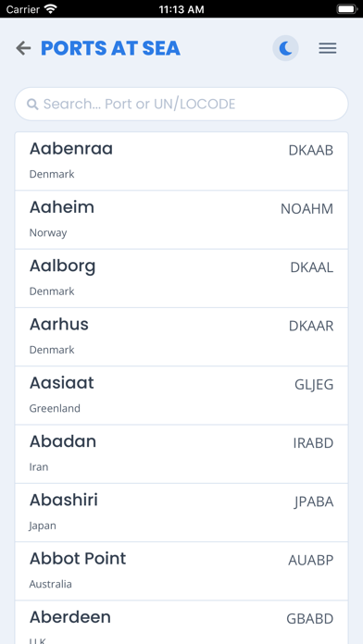
Task: Toggle dark mode moon icon
Action: (286, 48)
